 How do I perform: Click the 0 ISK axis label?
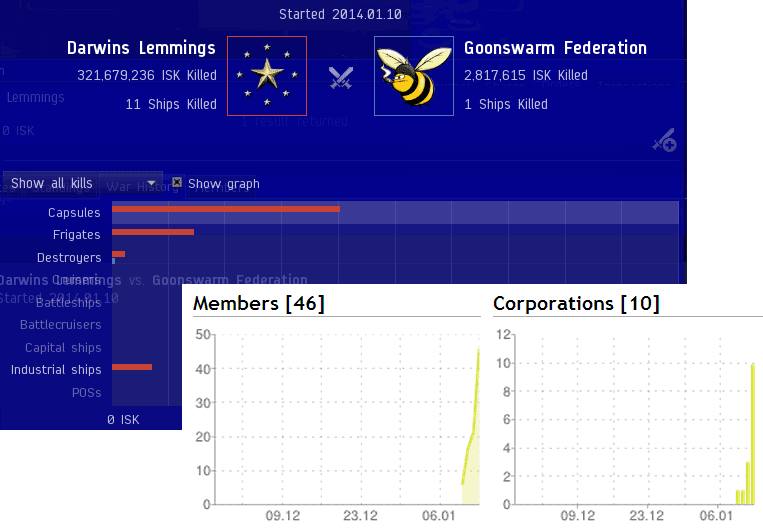click(x=123, y=420)
